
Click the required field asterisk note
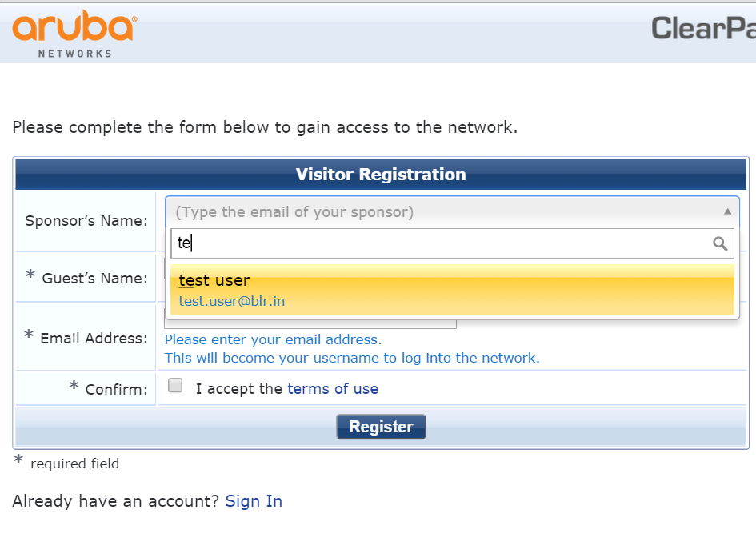pyautogui.click(x=66, y=463)
